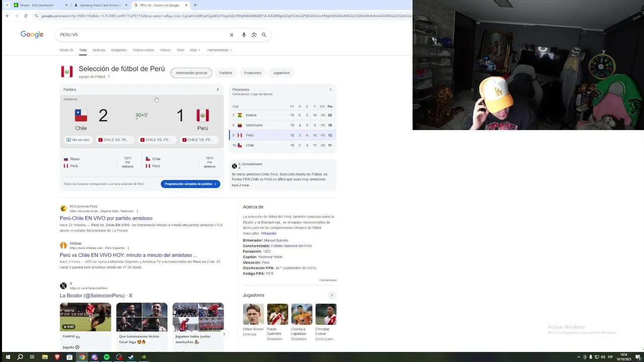Select the Información general chip
Screen dimensions: 644x362
191,73
